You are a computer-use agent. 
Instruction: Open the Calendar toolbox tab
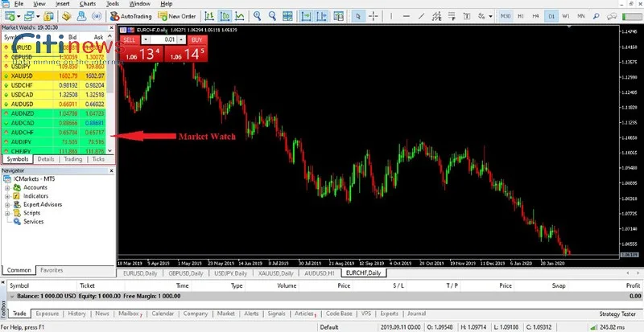click(x=163, y=314)
